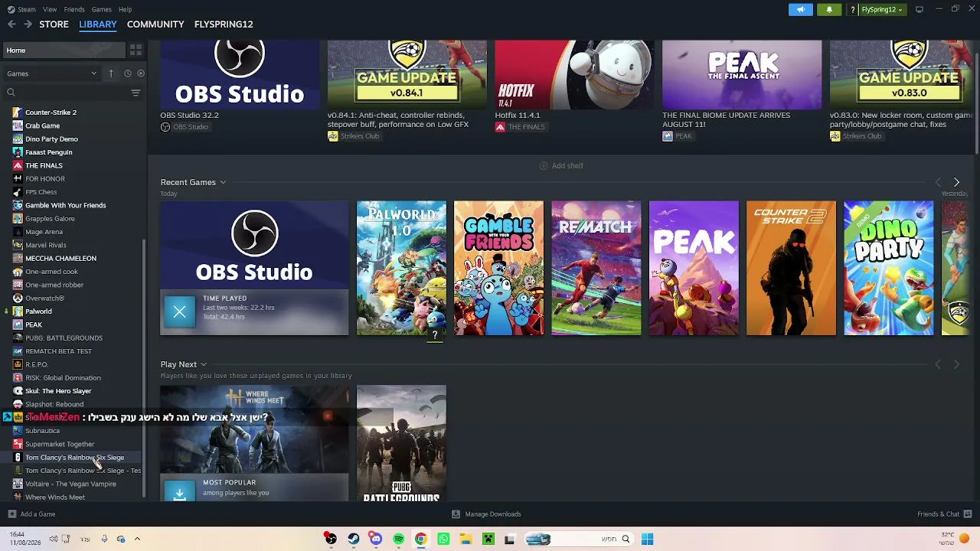The image size is (980, 551).
Task: Click the blue X button on OBS Studio time-played card
Action: coord(179,312)
